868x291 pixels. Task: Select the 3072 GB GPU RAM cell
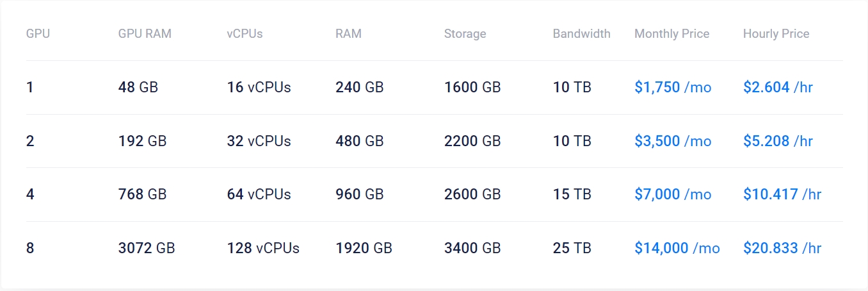tap(146, 248)
